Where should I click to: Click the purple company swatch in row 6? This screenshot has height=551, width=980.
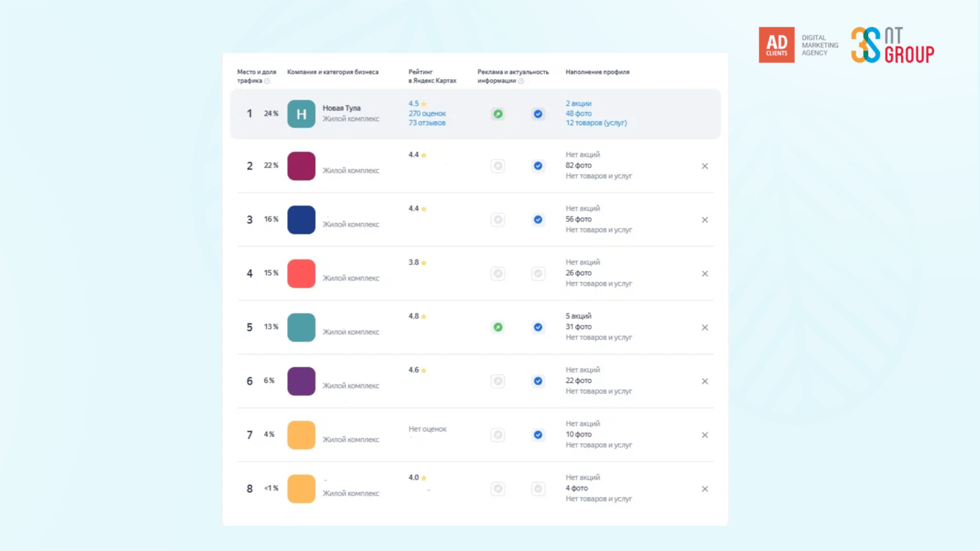301,381
